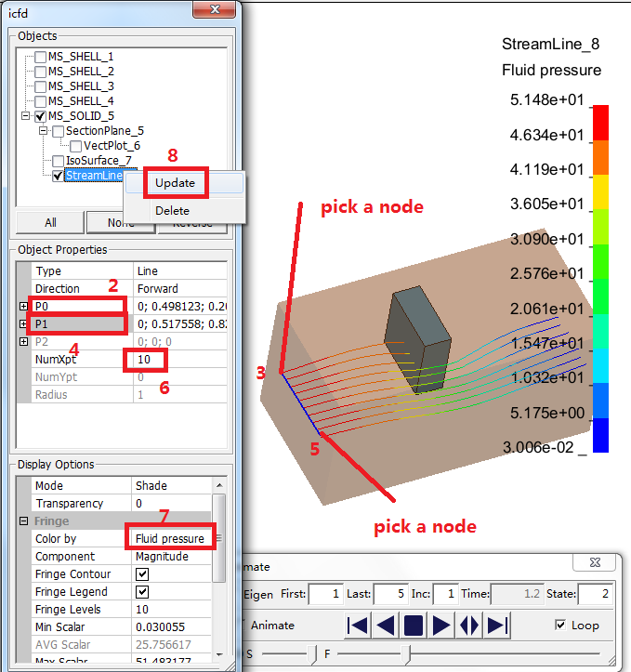Enable the VectPlot_6 checkbox
The height and width of the screenshot is (672, 631).
click(x=76, y=146)
